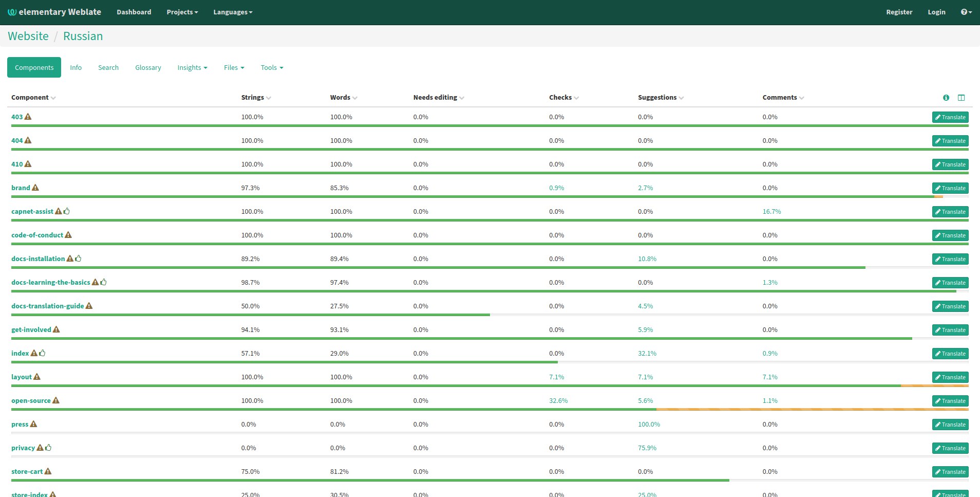Click the alert triangle icon next to brand
The image size is (980, 497).
tap(35, 188)
